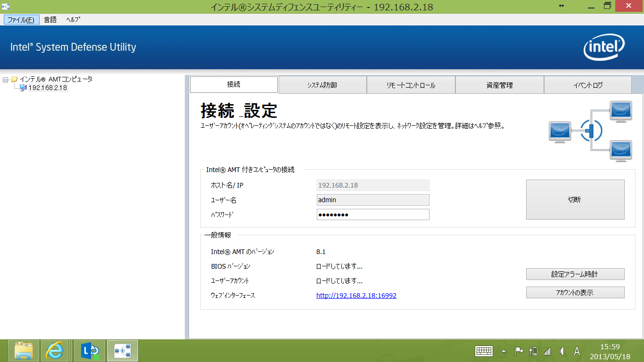Click the computer icon beside 192.168.2.18
The image size is (644, 362).
(x=23, y=88)
